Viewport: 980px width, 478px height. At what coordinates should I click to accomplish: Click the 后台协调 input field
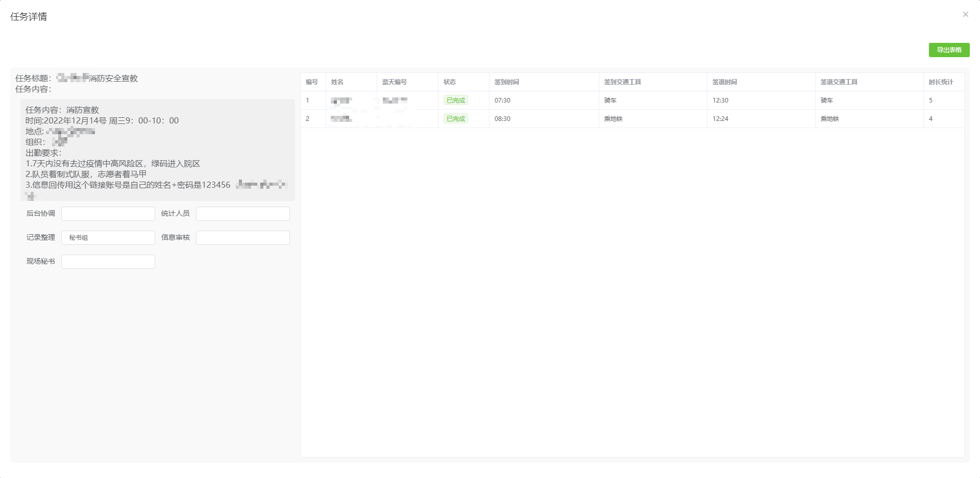click(x=108, y=214)
